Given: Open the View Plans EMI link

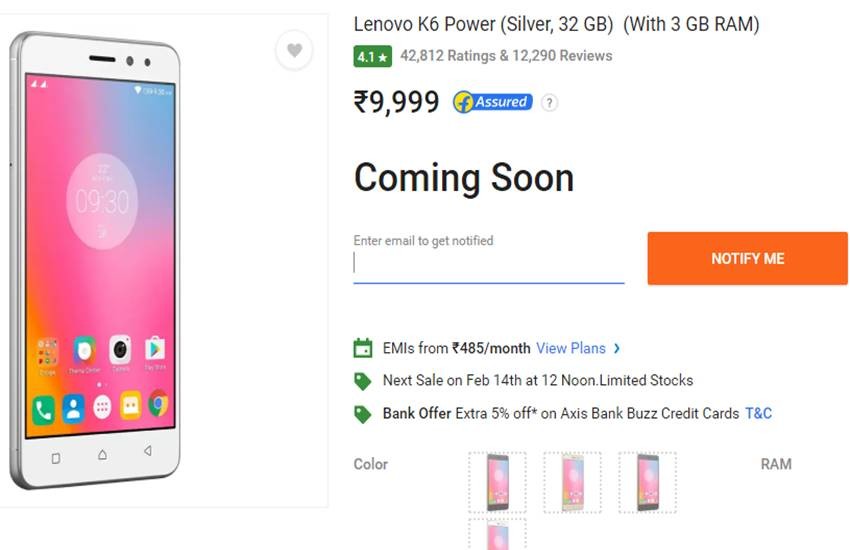Looking at the screenshot, I should [x=571, y=348].
